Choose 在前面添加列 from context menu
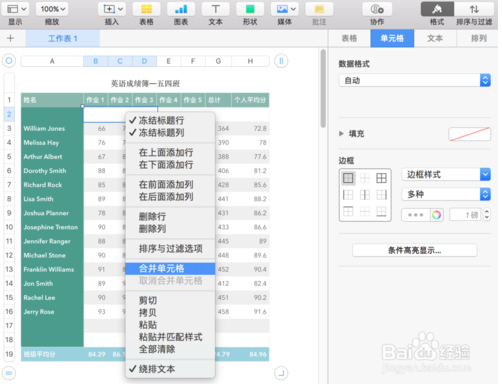This screenshot has height=384, width=502. [170, 184]
